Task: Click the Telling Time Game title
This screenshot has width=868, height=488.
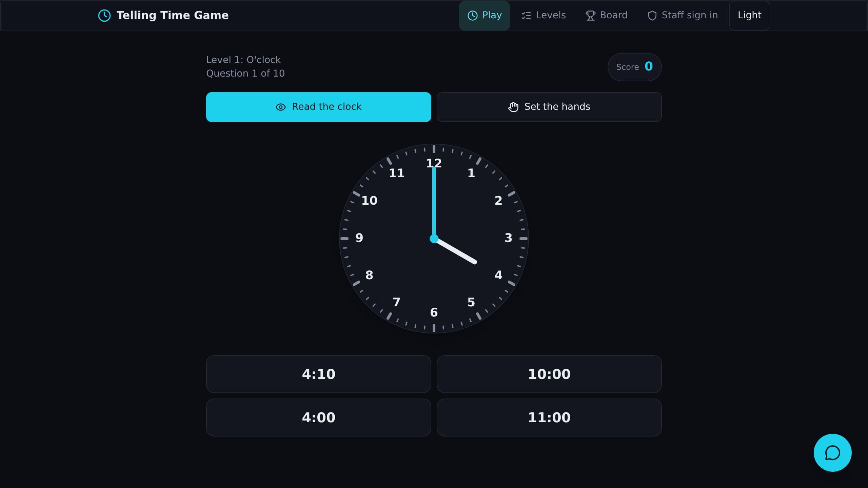Action: [172, 15]
